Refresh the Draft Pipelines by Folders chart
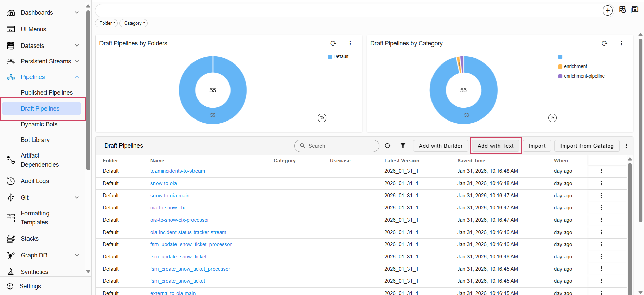This screenshot has height=295, width=644. (x=333, y=43)
